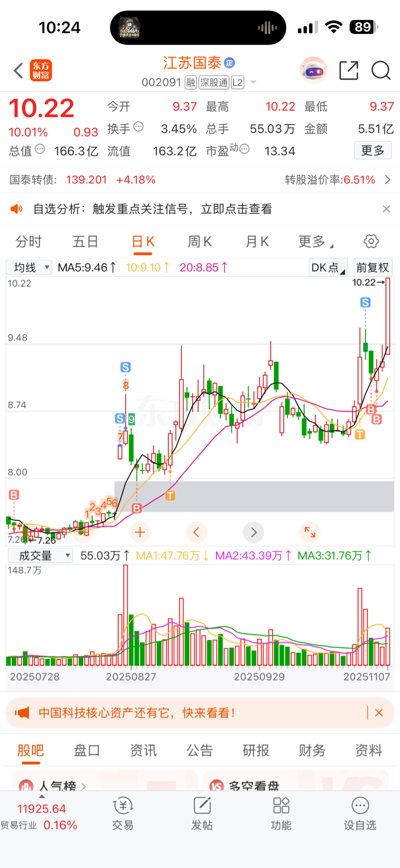The height and width of the screenshot is (868, 400).
Task: Open search with magnifier icon
Action: (381, 70)
